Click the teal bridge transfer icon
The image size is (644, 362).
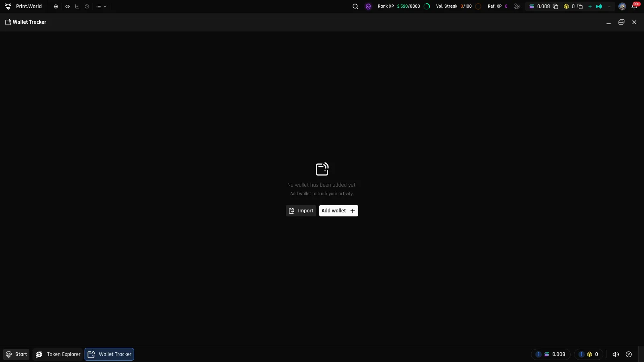[599, 6]
